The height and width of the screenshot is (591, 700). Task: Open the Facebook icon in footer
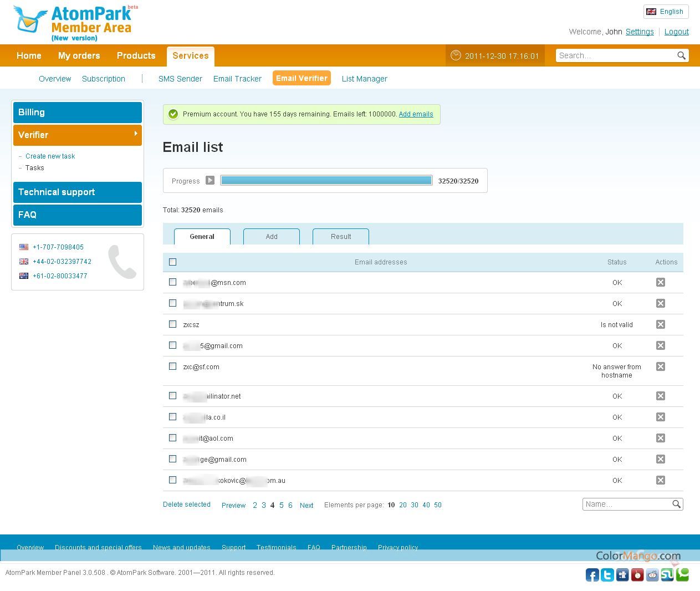592,575
